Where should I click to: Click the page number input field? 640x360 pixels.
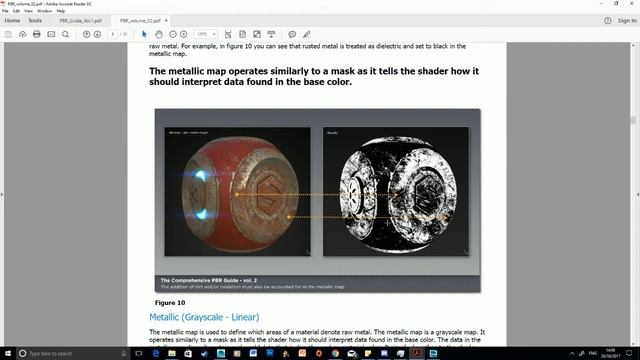click(113, 34)
